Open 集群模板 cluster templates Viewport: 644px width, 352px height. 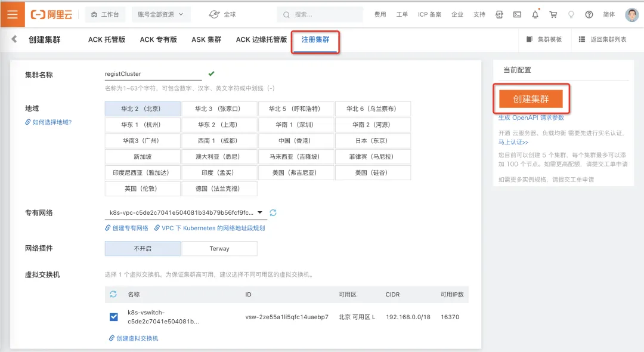[x=544, y=39]
